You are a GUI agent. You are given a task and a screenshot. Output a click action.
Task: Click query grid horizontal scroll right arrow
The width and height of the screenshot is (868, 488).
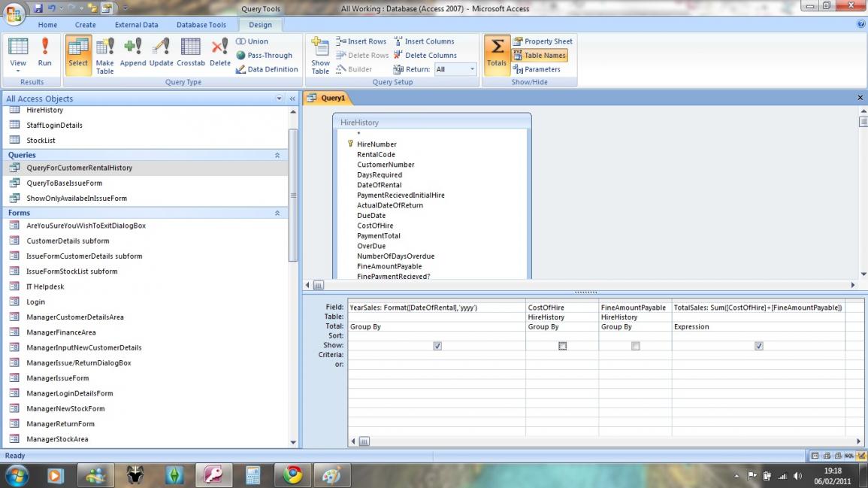coord(858,441)
